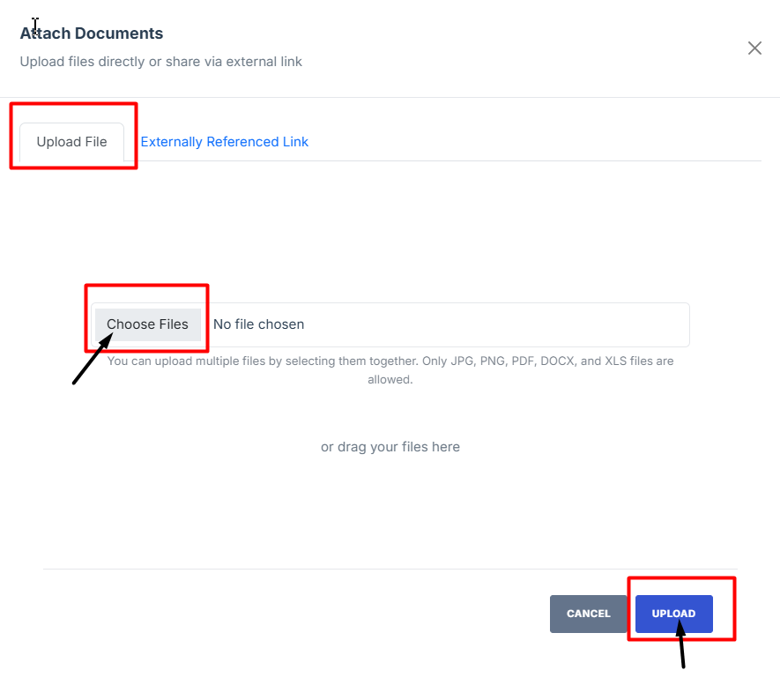This screenshot has width=780, height=700.
Task: Cancel the document attachment
Action: pos(588,614)
